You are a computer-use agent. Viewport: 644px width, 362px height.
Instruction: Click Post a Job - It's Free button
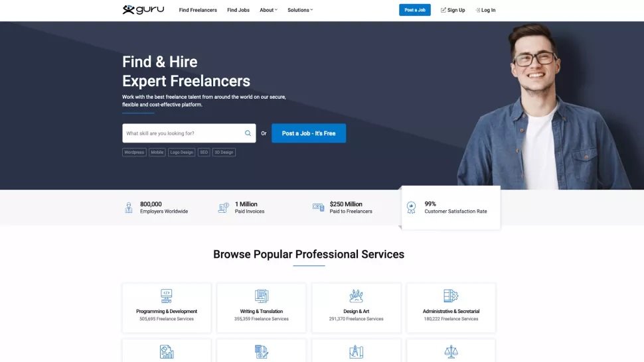309,133
